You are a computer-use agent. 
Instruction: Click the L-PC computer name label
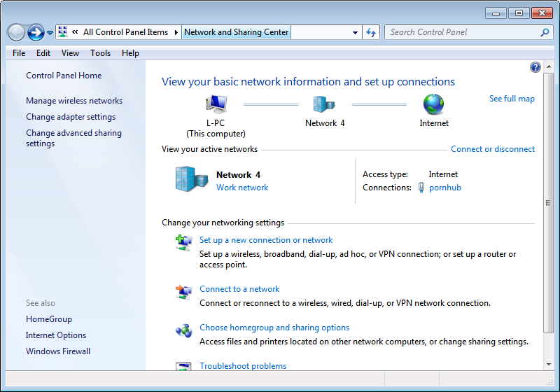click(216, 123)
